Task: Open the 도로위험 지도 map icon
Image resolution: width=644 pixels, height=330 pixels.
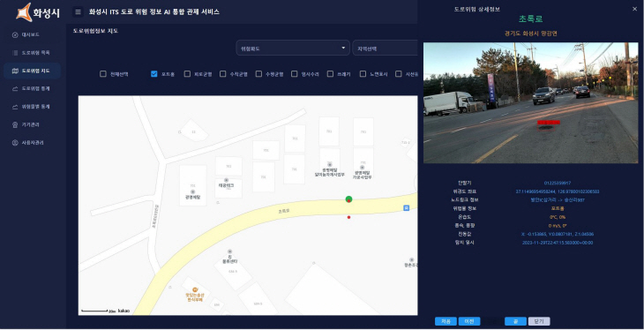Action: coord(15,71)
